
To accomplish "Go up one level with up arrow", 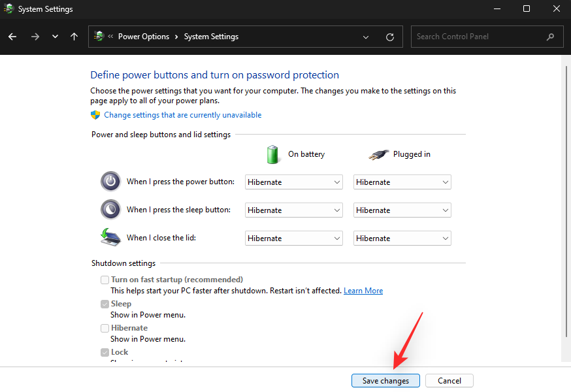I will point(74,37).
